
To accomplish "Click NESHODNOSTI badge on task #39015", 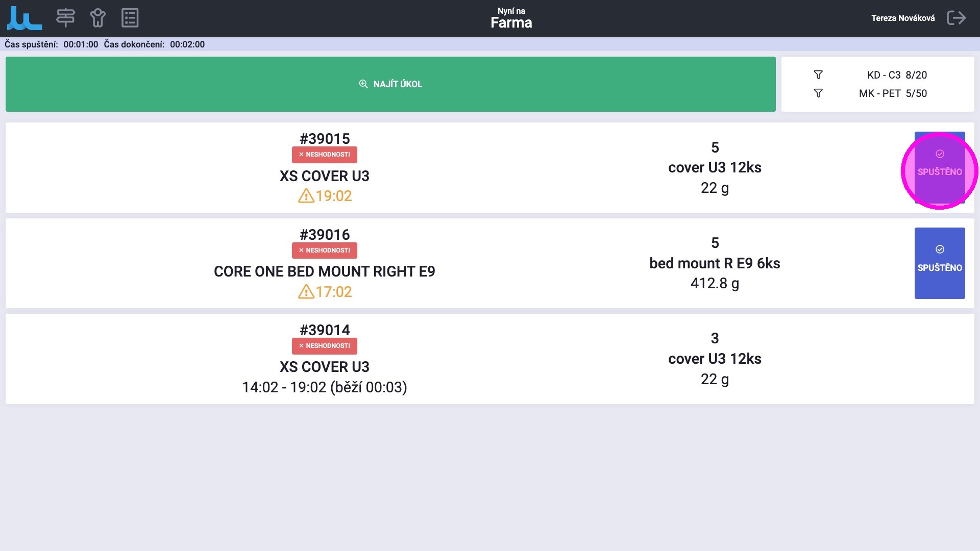I will (325, 155).
